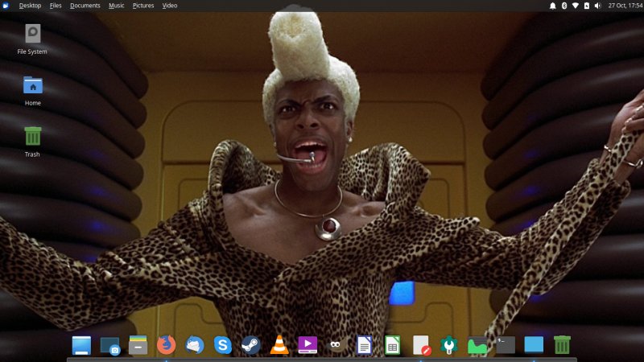
Task: Open the Desktop menu in top panel
Action: [x=30, y=6]
